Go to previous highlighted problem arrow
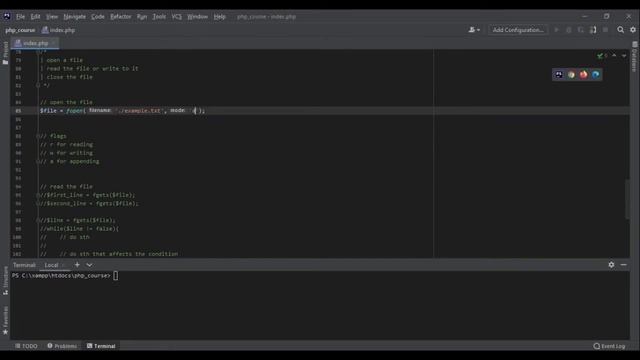The image size is (640, 360). pos(614,56)
